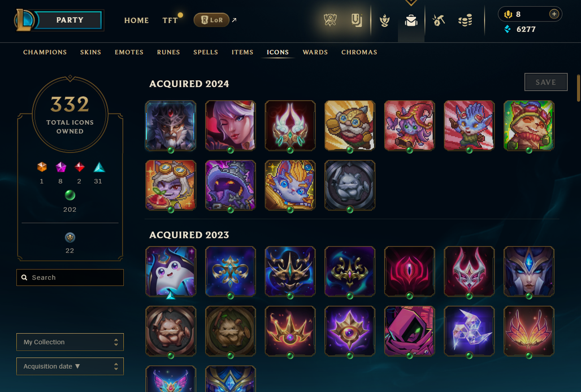This screenshot has width=581, height=392.
Task: Open the Hextech Crafting hammer icon
Action: (x=439, y=20)
